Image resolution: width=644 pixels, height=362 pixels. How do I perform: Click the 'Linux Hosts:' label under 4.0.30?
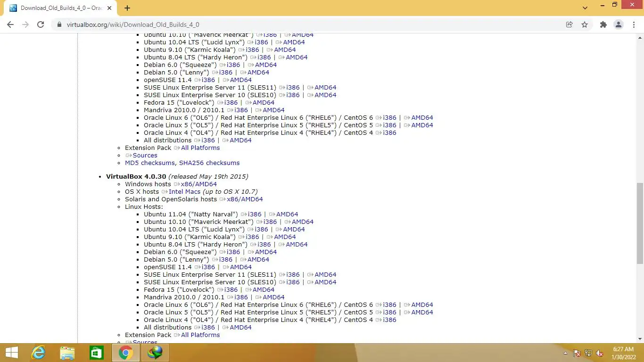click(x=144, y=206)
